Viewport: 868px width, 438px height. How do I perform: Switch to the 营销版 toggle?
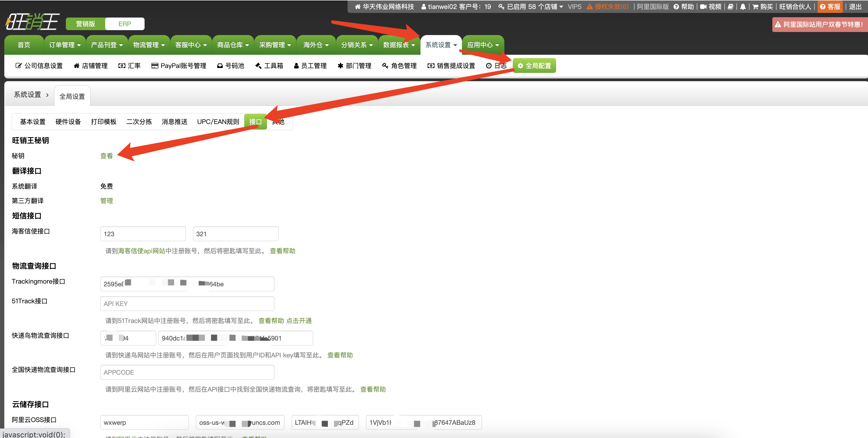pos(85,24)
